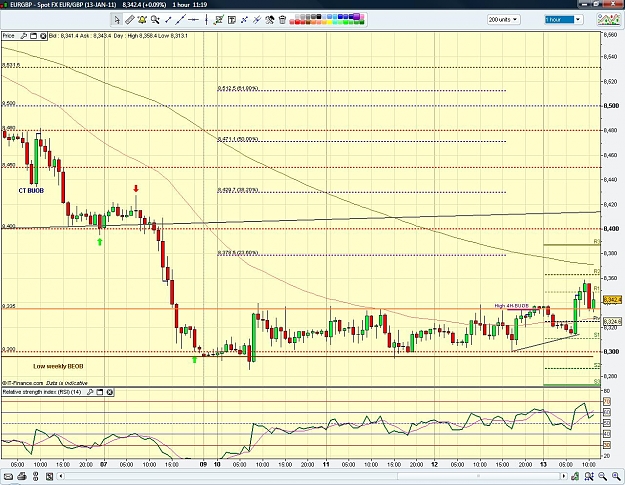625x485 pixels.
Task: Minimize the EURGBP chart window
Action: tap(585, 4)
